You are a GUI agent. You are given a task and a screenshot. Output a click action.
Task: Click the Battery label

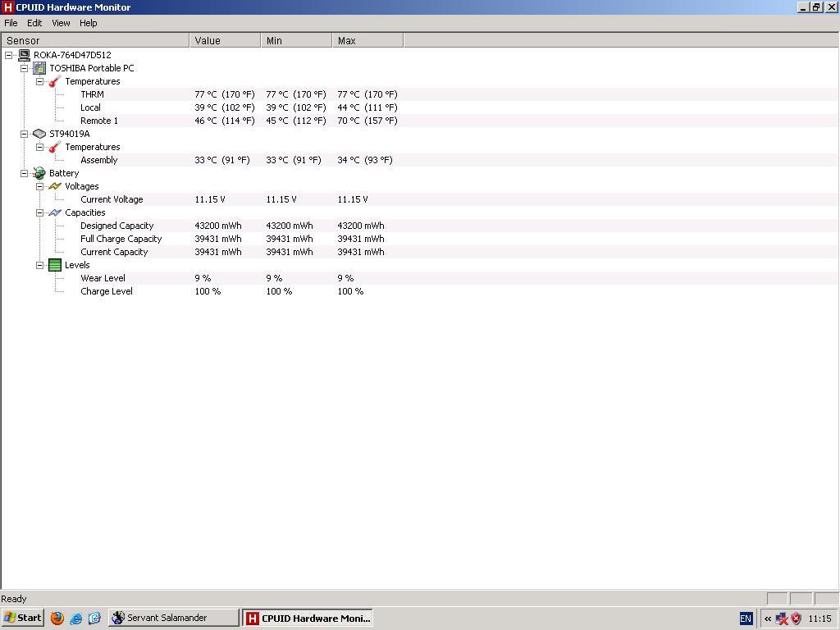click(64, 173)
